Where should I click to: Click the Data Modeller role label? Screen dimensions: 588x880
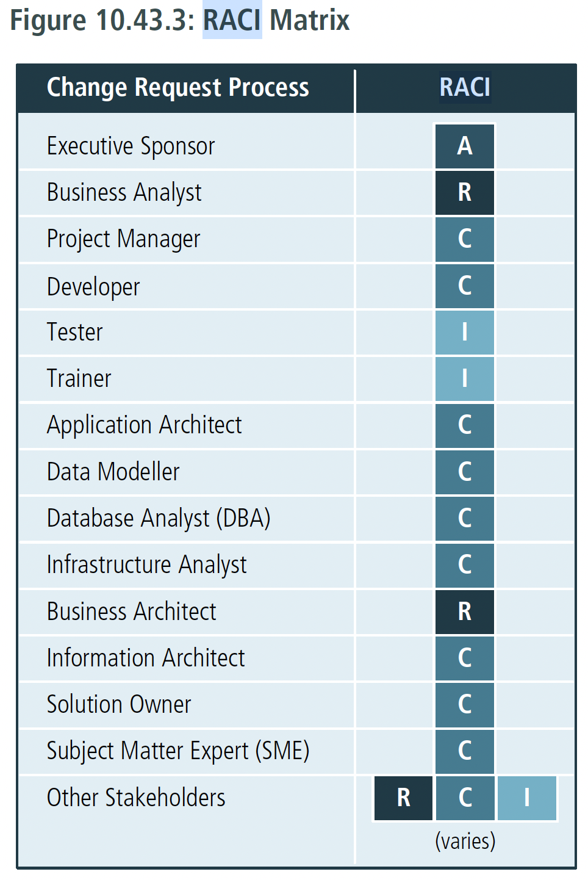pyautogui.click(x=113, y=472)
